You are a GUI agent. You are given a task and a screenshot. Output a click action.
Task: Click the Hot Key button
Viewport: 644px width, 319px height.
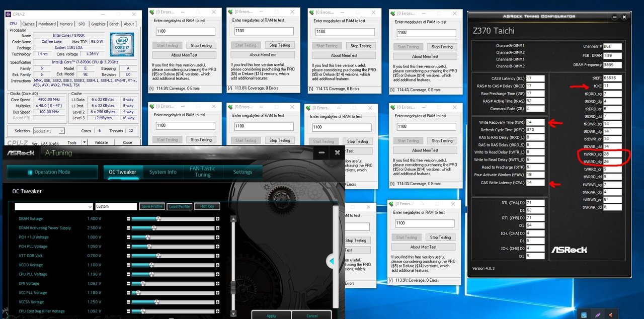pyautogui.click(x=207, y=206)
